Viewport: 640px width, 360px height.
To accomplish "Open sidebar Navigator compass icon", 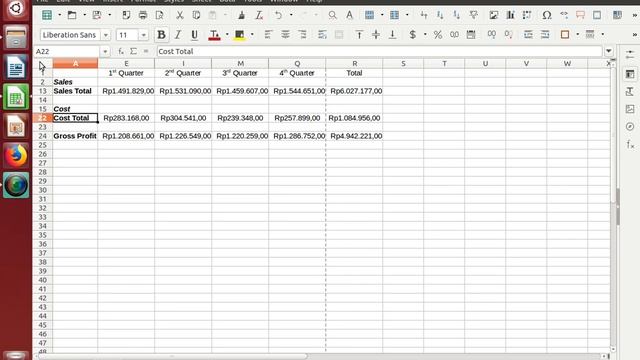I will 630,127.
